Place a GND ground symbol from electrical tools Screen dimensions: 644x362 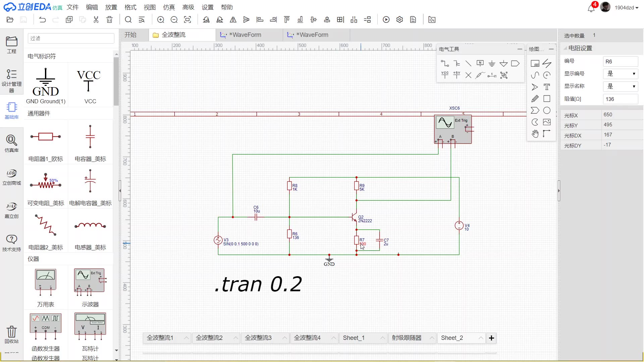pyautogui.click(x=492, y=63)
